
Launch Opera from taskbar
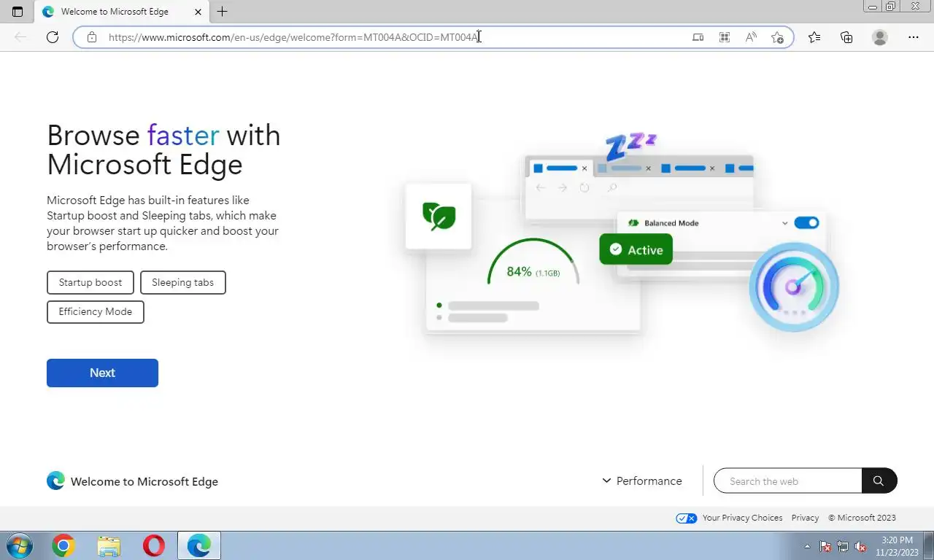pos(154,545)
